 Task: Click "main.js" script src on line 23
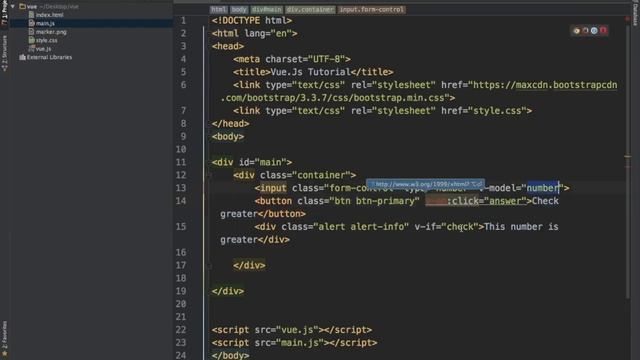point(300,343)
